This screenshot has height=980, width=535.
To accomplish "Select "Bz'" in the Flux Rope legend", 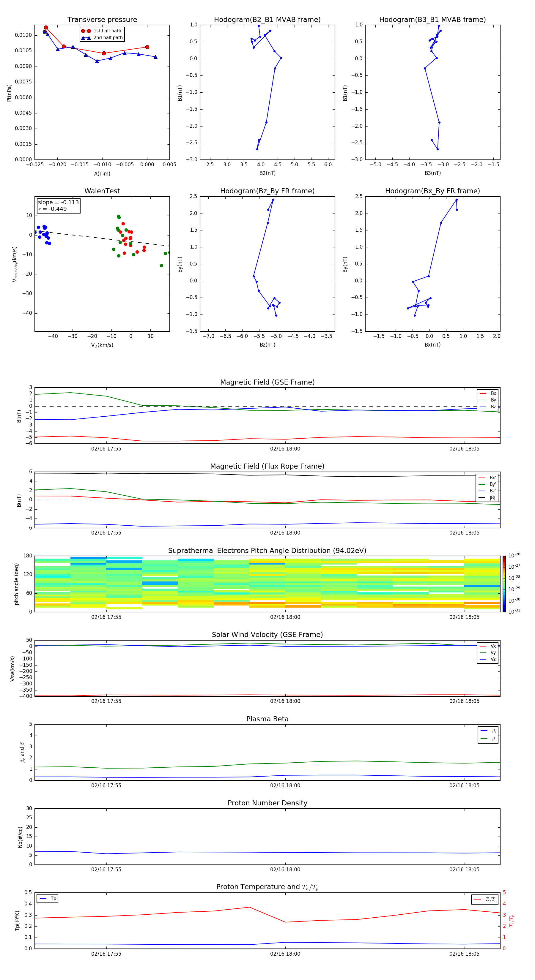I will click(487, 491).
